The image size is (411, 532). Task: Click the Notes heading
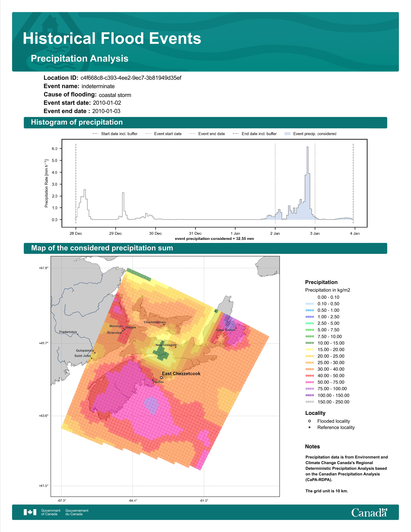[x=312, y=447]
